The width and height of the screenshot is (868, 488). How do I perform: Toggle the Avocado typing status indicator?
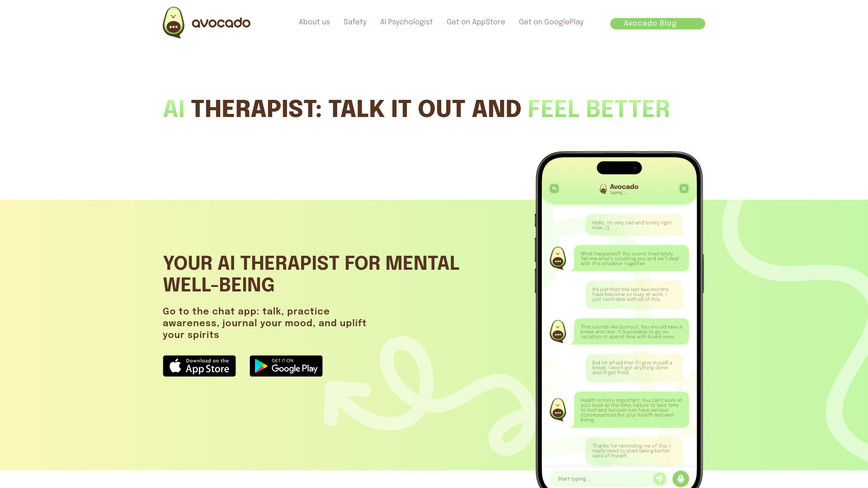click(618, 192)
